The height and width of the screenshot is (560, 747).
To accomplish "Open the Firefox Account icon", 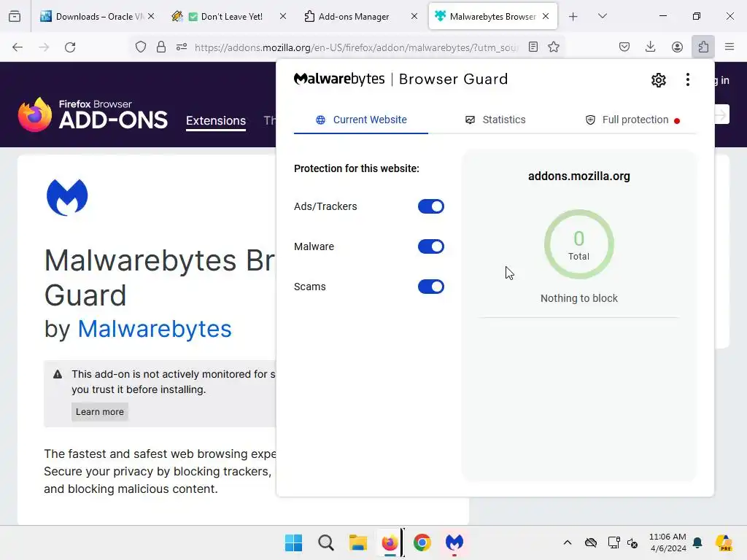I will click(677, 47).
